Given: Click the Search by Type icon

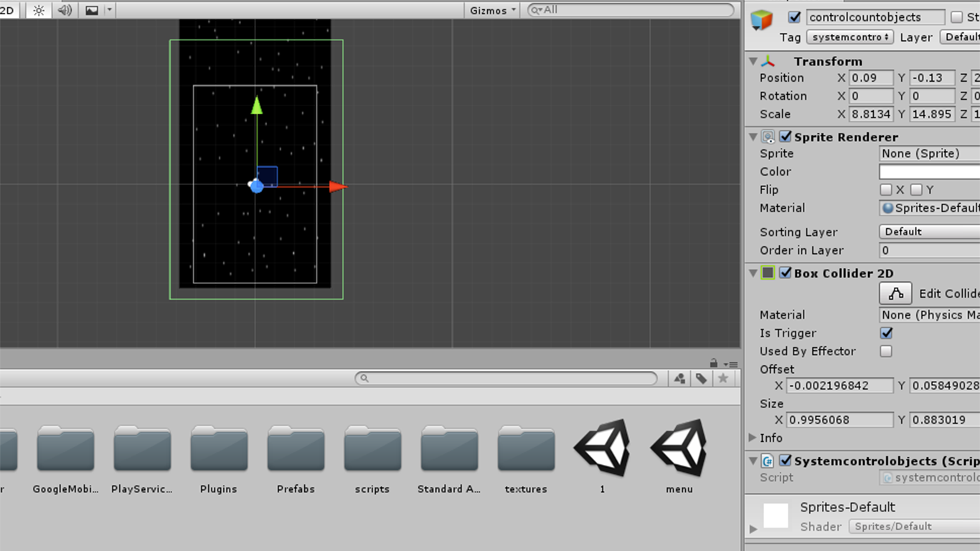Looking at the screenshot, I should (679, 378).
